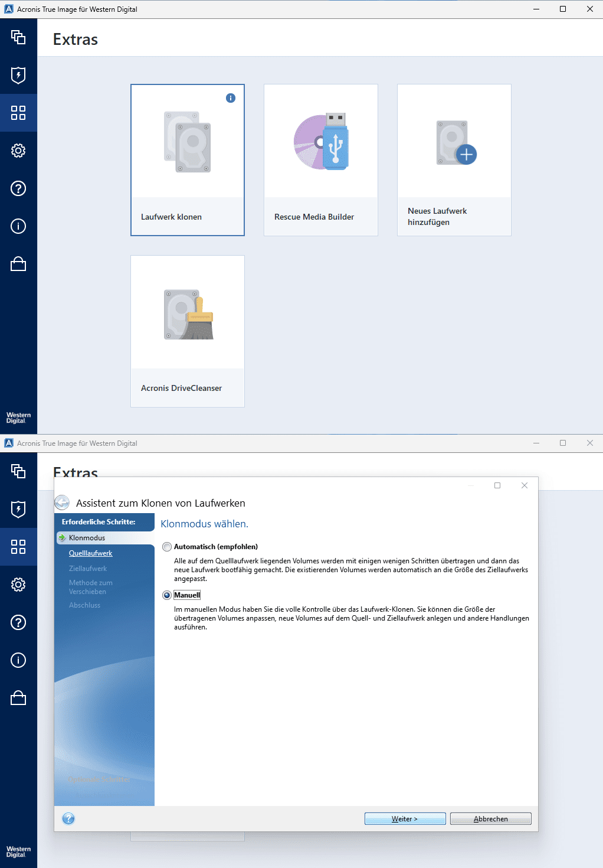This screenshot has width=603, height=868.
Task: Open shop bag icon in lower window sidebar
Action: [x=18, y=697]
